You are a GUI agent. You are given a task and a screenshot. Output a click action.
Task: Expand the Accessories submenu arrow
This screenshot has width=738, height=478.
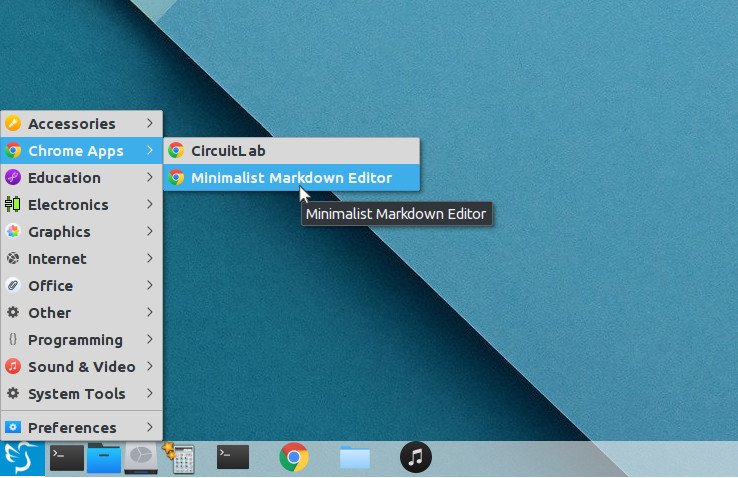[x=150, y=123]
